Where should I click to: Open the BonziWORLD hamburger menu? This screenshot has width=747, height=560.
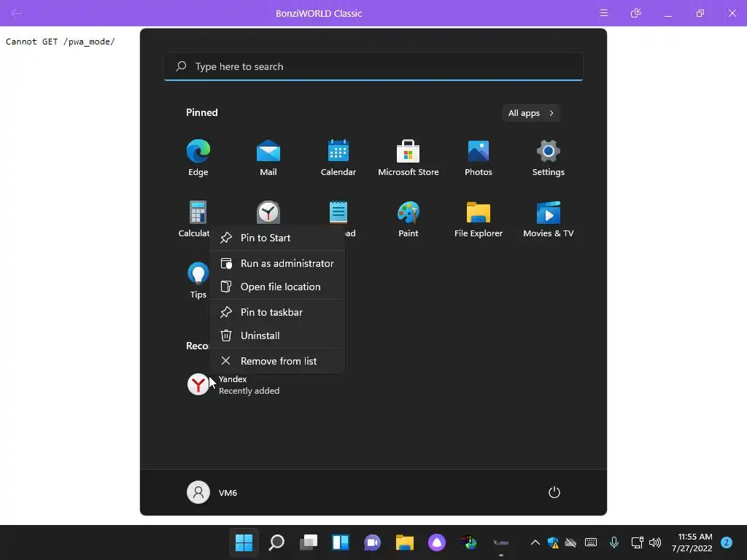pyautogui.click(x=603, y=13)
